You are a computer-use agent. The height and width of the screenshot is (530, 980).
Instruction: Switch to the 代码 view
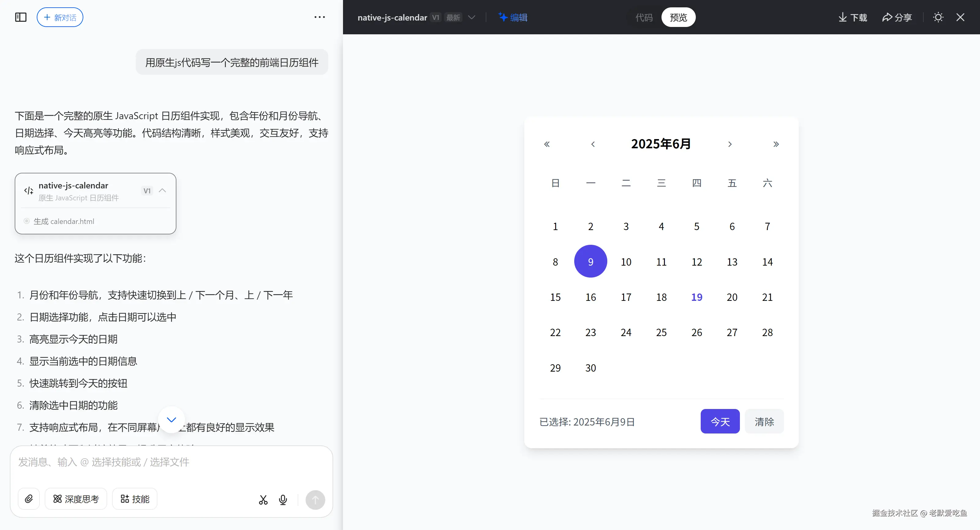[644, 17]
